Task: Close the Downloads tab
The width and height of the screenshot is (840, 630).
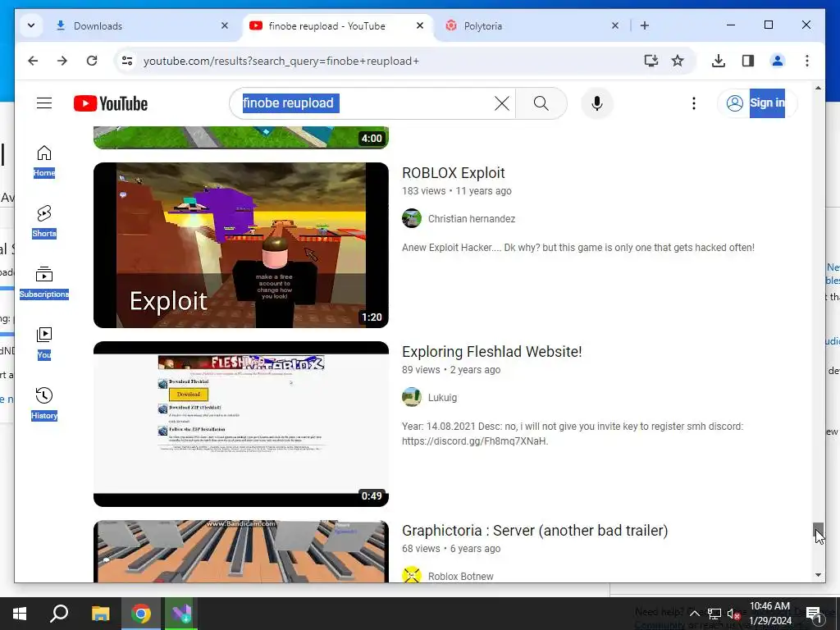Action: [x=225, y=25]
